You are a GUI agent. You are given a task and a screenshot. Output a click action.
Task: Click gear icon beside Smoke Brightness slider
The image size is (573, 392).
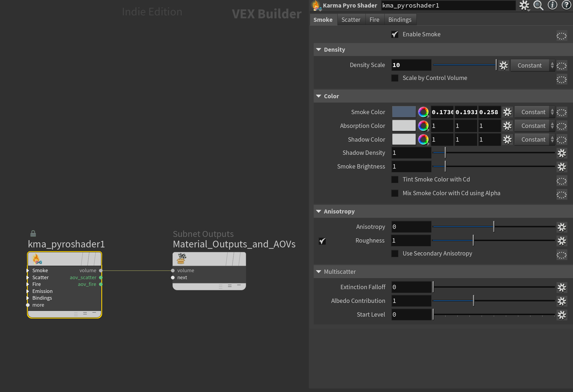pyautogui.click(x=562, y=167)
